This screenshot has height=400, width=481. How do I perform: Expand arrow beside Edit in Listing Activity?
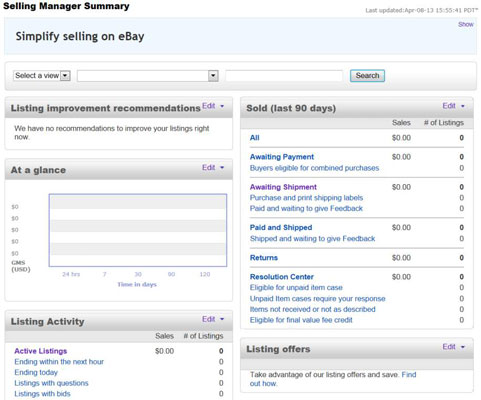tap(222, 319)
